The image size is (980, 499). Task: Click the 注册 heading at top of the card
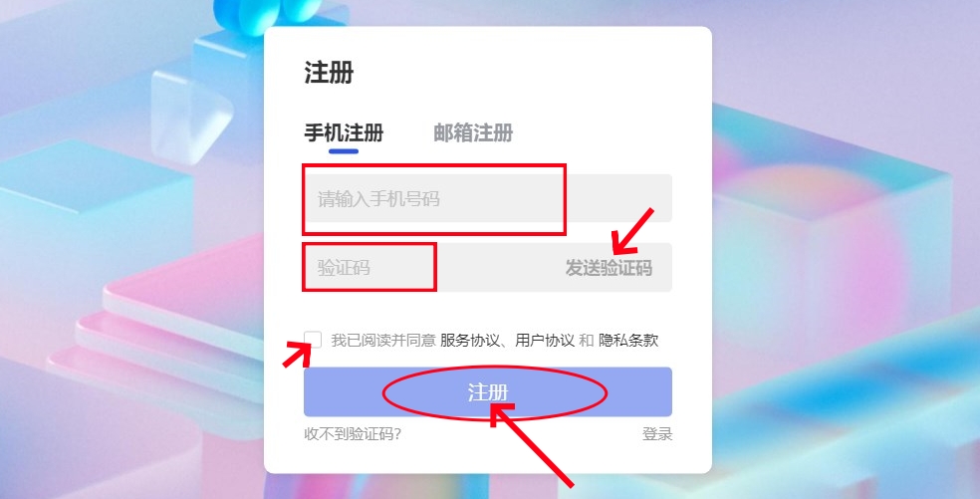[x=330, y=73]
